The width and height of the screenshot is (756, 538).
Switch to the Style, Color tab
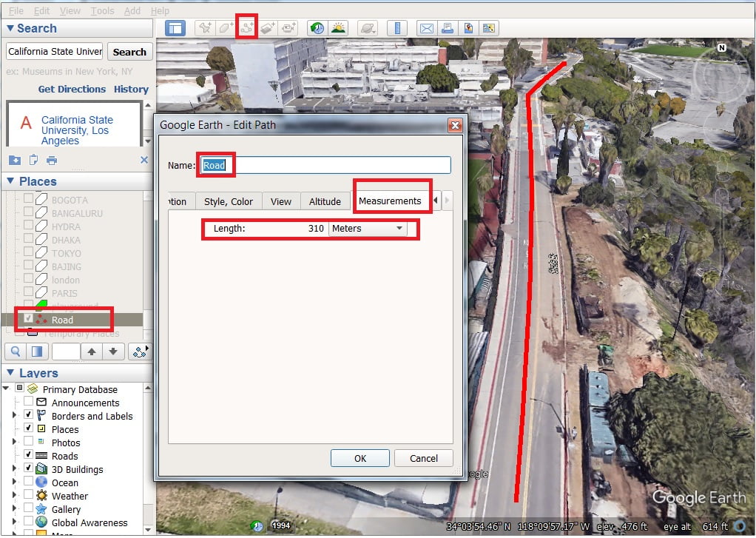(229, 201)
